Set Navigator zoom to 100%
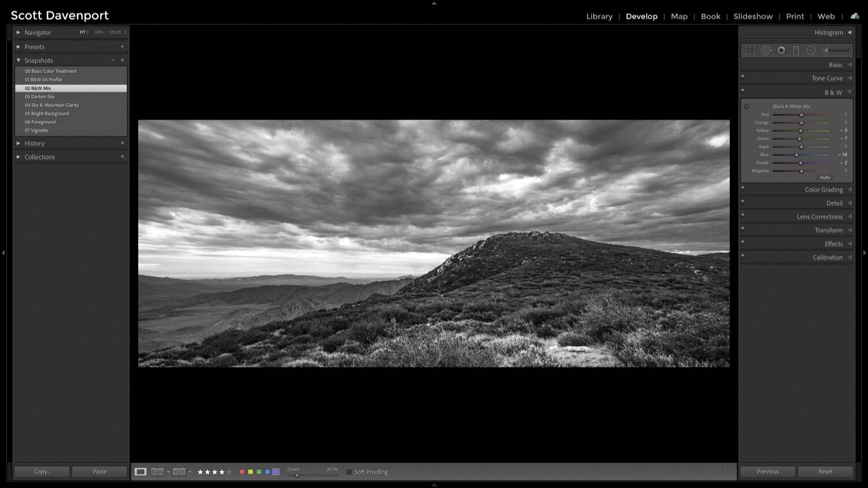This screenshot has width=868, height=488. click(x=99, y=32)
